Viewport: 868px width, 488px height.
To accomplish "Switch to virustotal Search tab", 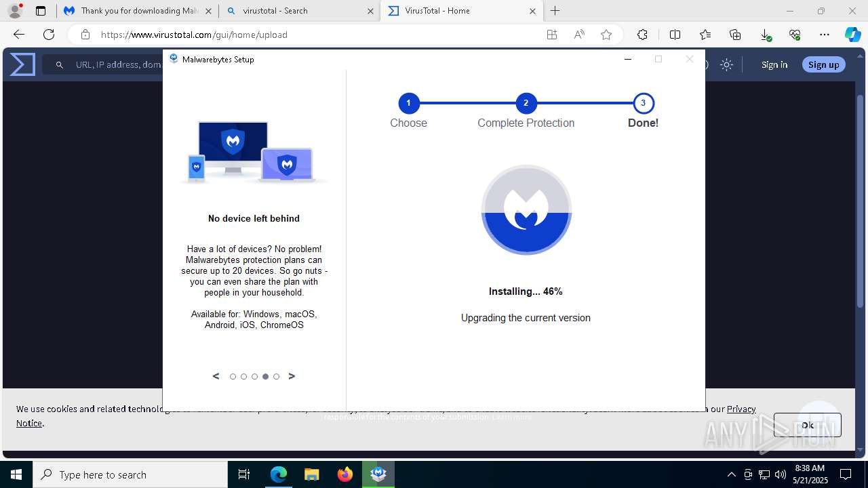I will tap(299, 11).
